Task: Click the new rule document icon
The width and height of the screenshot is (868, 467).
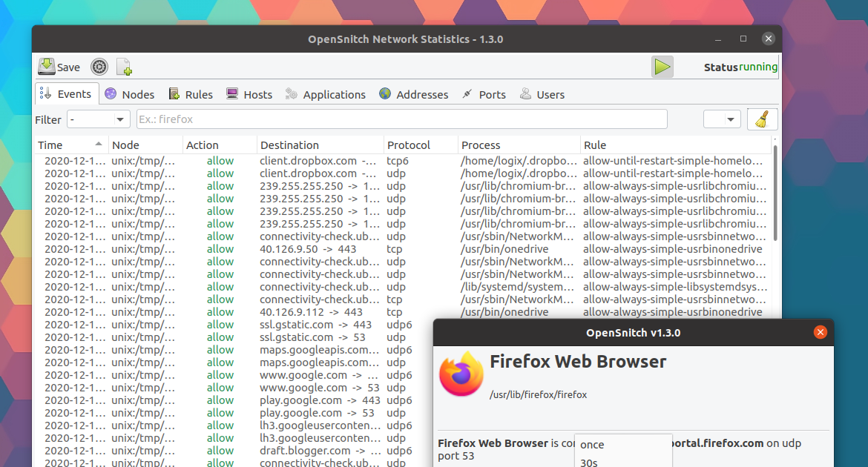Action: (124, 66)
